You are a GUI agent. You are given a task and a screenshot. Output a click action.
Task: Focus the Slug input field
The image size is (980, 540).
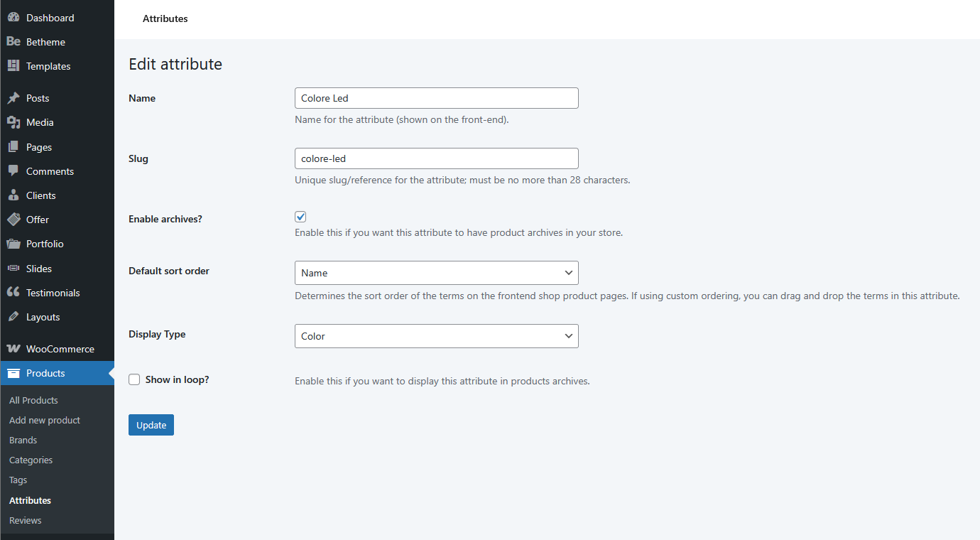[436, 158]
